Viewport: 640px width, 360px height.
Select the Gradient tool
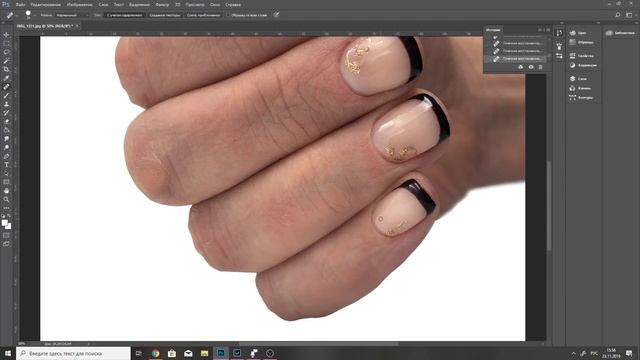click(x=6, y=130)
